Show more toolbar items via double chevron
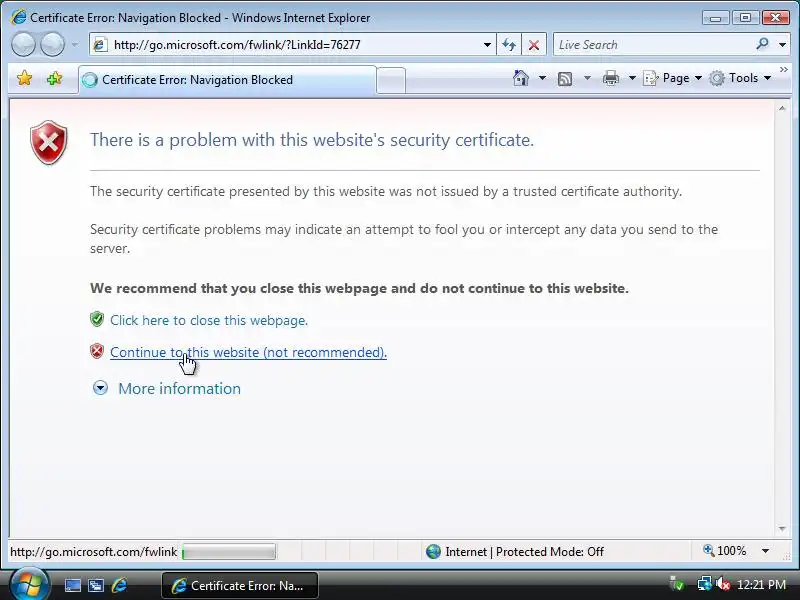The width and height of the screenshot is (800, 600). pyautogui.click(x=784, y=69)
